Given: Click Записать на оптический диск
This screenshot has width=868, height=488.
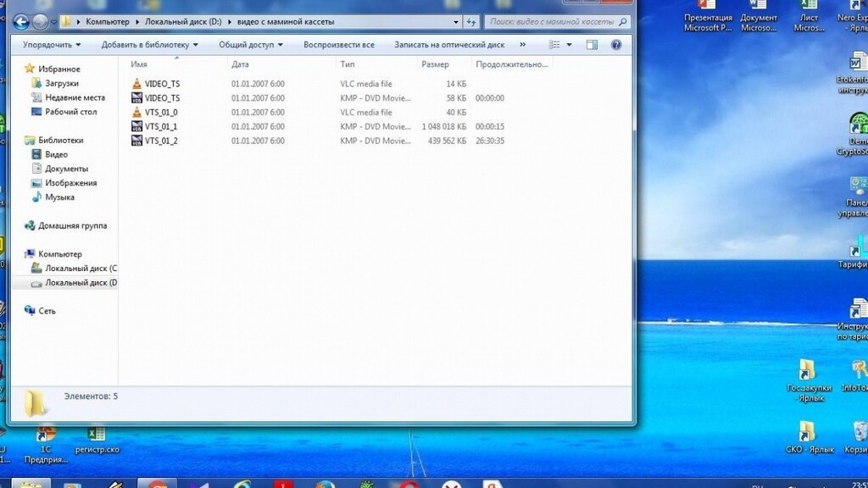Looking at the screenshot, I should point(448,45).
